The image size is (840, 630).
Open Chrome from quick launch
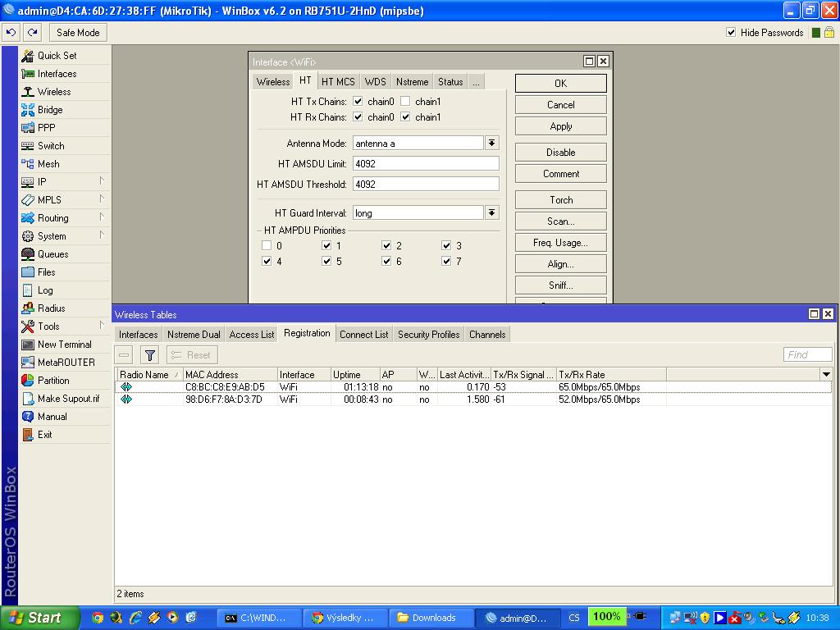pos(98,618)
